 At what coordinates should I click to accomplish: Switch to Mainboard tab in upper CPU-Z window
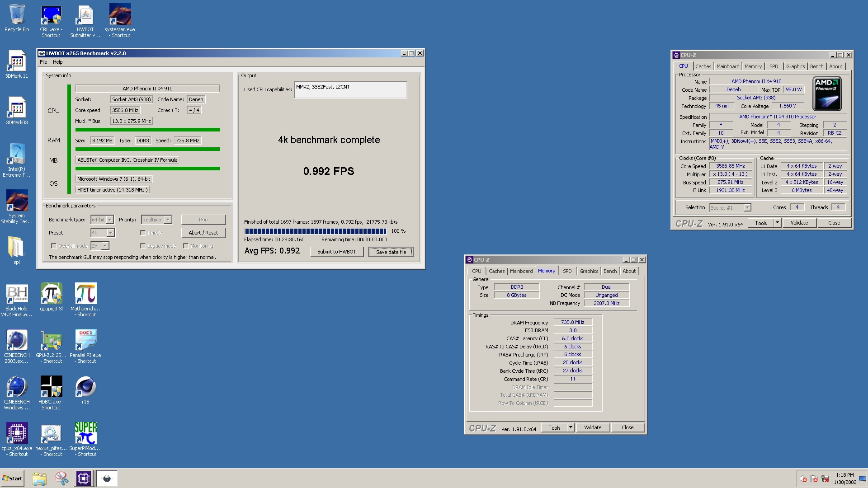(x=728, y=66)
